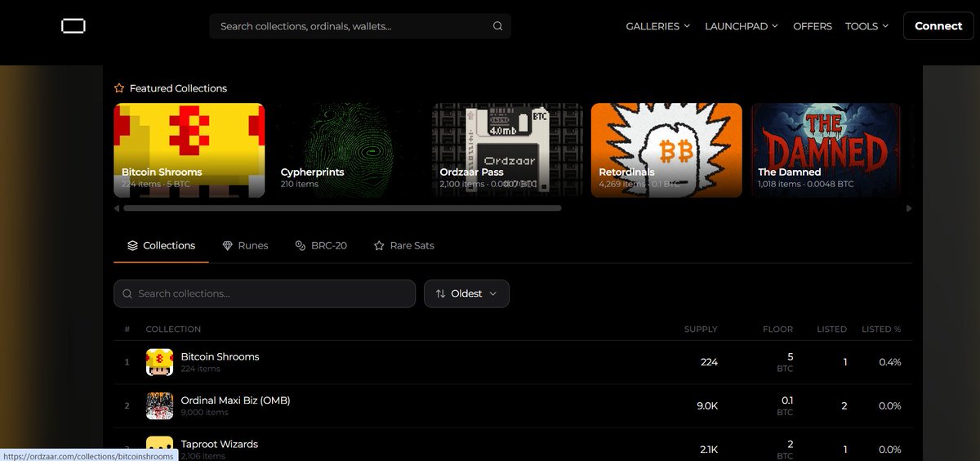Click the Taproot Wizards row avatar icon

159,448
